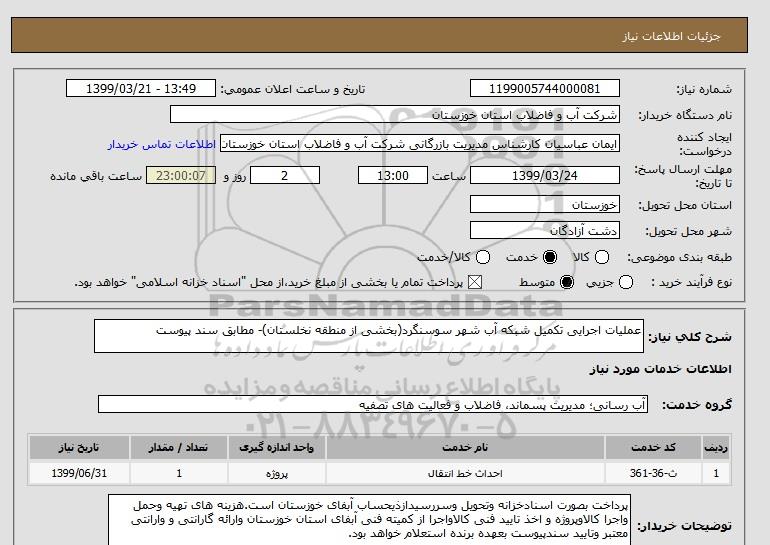Image resolution: width=770 pixels, height=545 pixels.
Task: Click the remaining time 23:00:07 field
Action: point(181,175)
